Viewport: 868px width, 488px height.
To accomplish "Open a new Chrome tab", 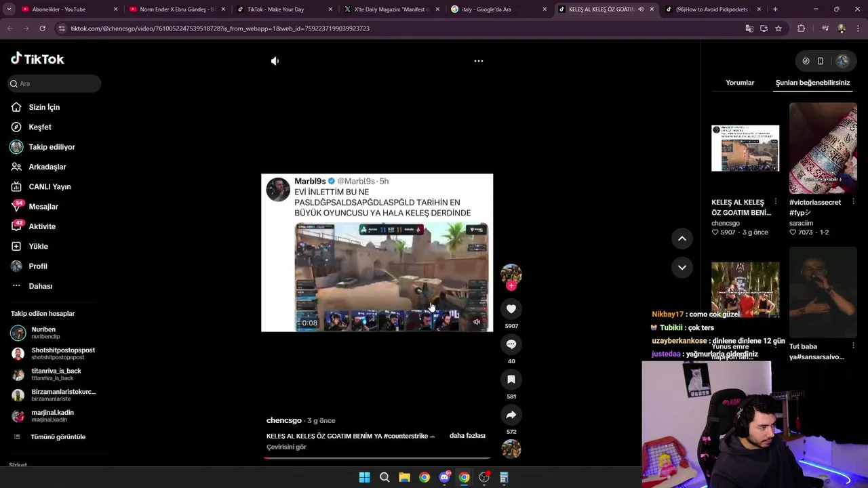I will (775, 9).
